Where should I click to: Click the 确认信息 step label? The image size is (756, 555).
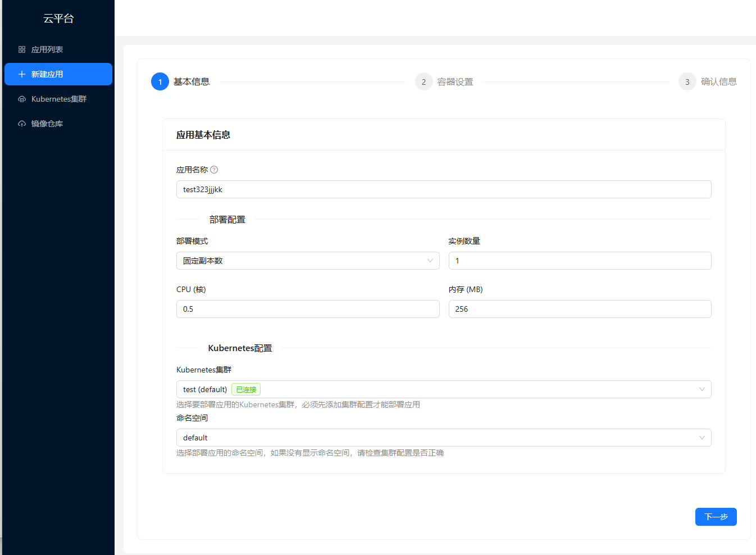pyautogui.click(x=719, y=81)
